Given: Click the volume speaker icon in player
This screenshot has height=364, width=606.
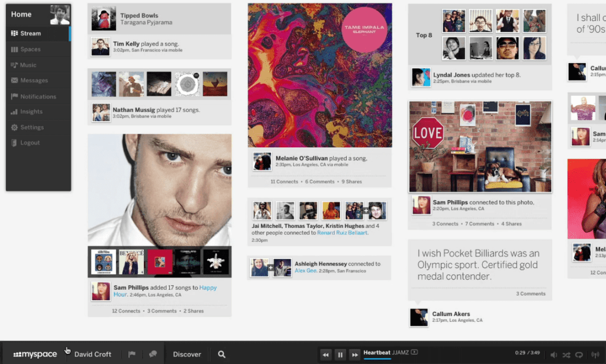Looking at the screenshot, I should (554, 355).
